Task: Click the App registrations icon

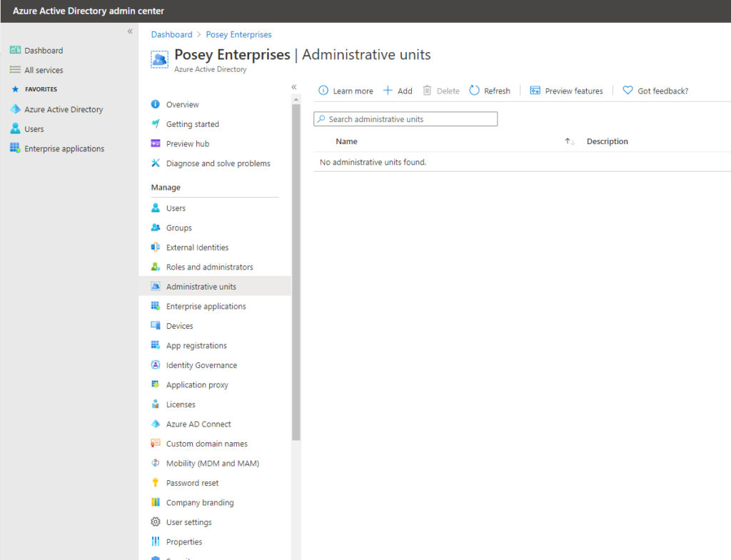Action: click(x=155, y=345)
